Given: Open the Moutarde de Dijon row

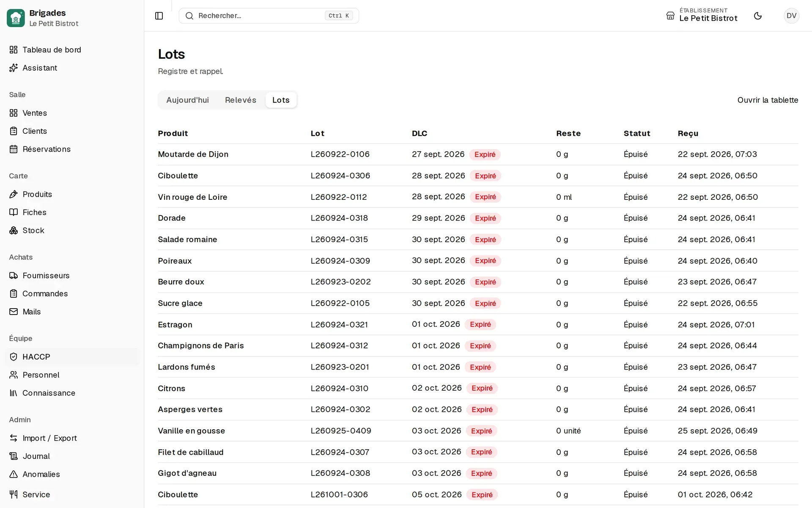Looking at the screenshot, I should pyautogui.click(x=478, y=154).
